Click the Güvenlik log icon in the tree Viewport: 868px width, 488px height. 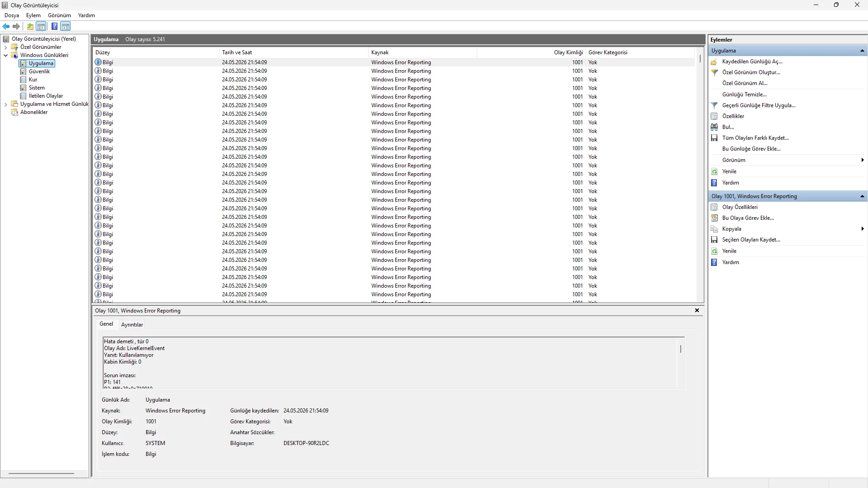[x=23, y=71]
